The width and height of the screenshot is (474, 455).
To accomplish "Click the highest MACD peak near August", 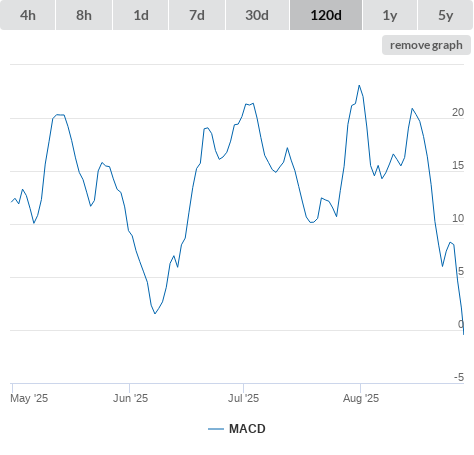I will pyautogui.click(x=359, y=86).
